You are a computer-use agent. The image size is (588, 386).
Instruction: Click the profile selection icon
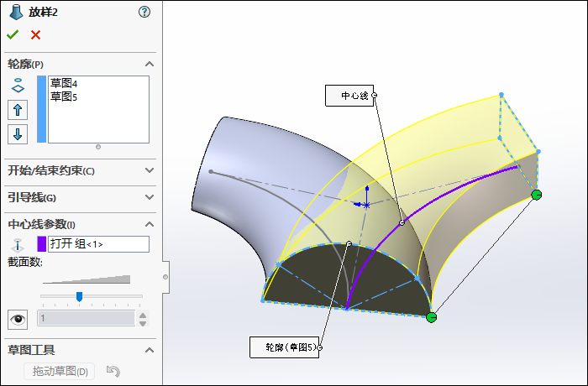18,86
